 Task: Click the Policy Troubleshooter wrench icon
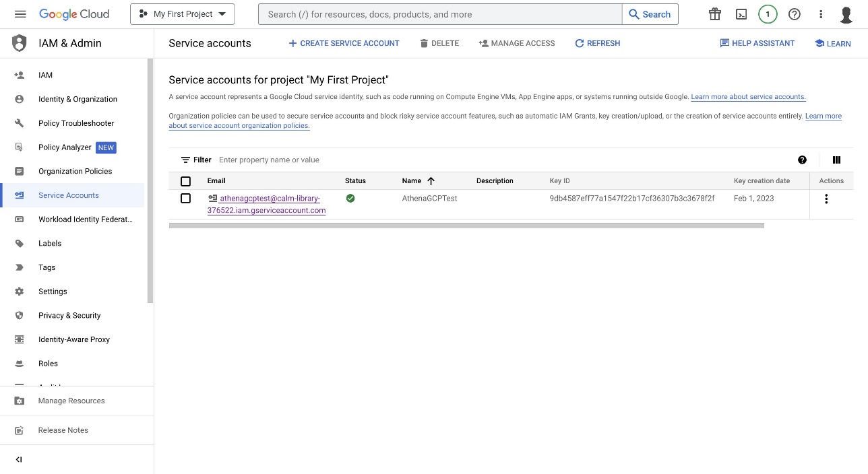(x=20, y=123)
